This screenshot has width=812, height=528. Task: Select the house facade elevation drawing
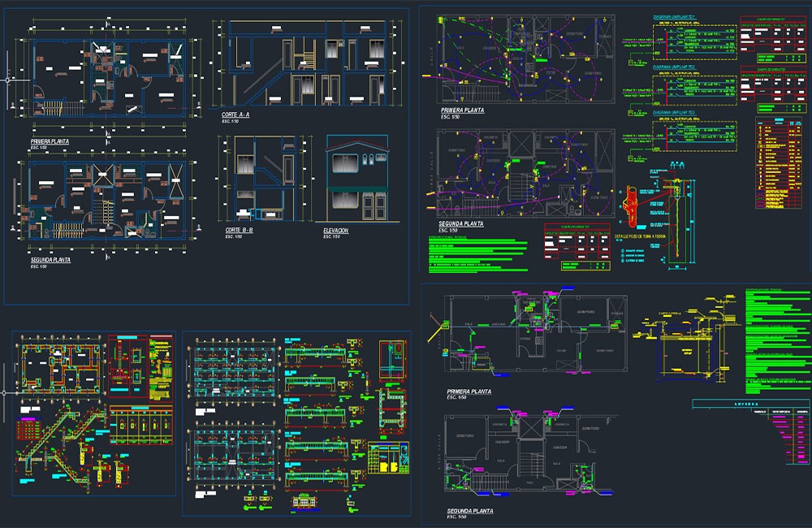point(357,180)
